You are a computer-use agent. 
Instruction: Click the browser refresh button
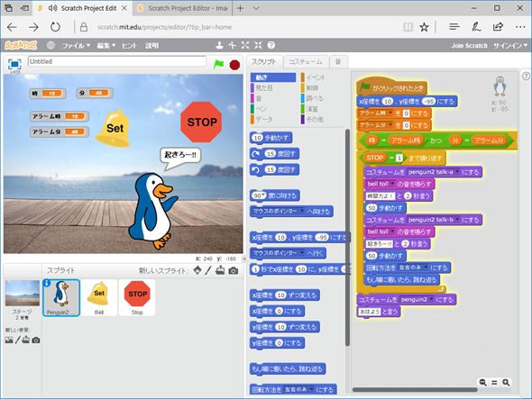(55, 27)
